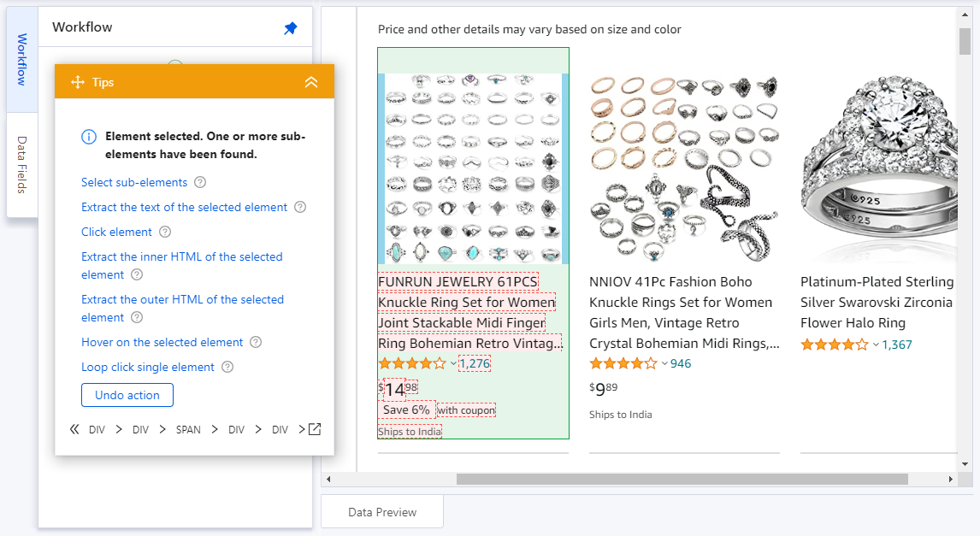Screen dimensions: 980x536
Task: Click the NNIOV 41Pc ring set image
Action: point(684,168)
